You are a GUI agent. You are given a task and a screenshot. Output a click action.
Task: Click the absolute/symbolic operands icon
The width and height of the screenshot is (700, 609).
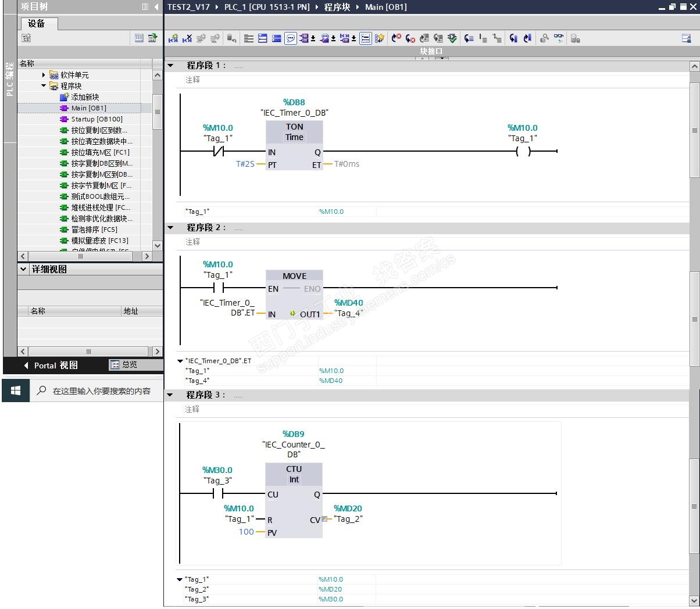point(304,38)
